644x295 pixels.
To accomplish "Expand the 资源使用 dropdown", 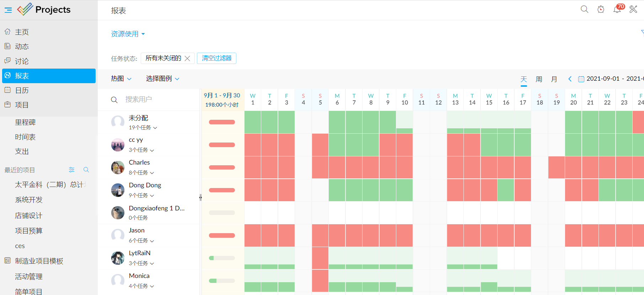I will tap(128, 34).
